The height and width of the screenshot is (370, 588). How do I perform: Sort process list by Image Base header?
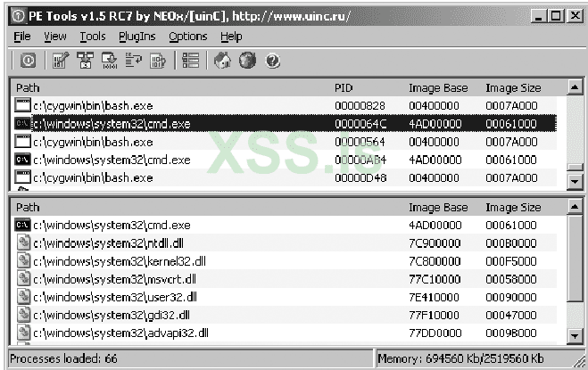click(x=438, y=87)
